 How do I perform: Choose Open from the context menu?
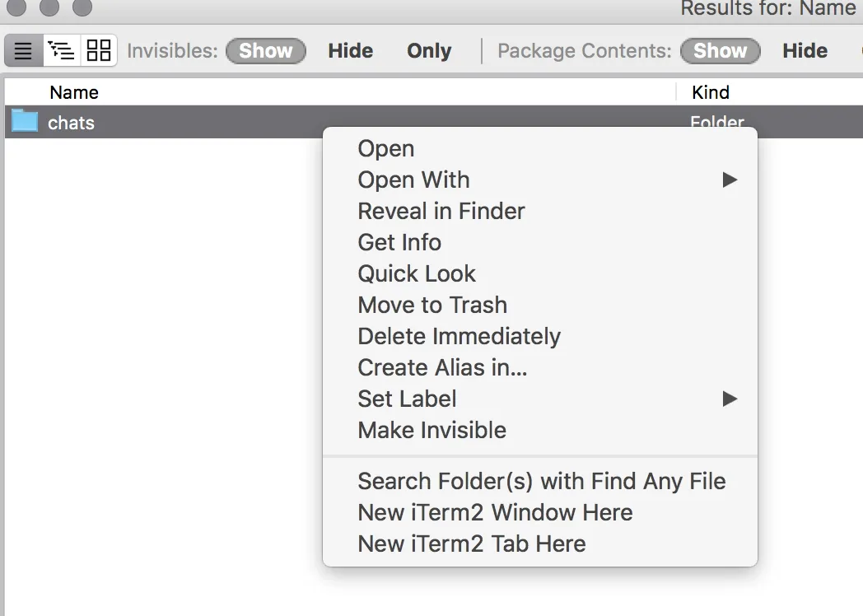click(x=386, y=149)
